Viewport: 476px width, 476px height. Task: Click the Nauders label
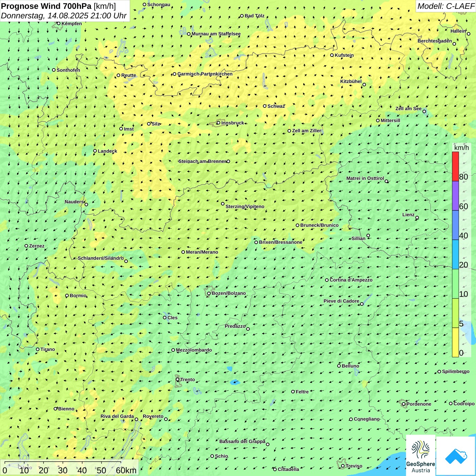pyautogui.click(x=74, y=202)
